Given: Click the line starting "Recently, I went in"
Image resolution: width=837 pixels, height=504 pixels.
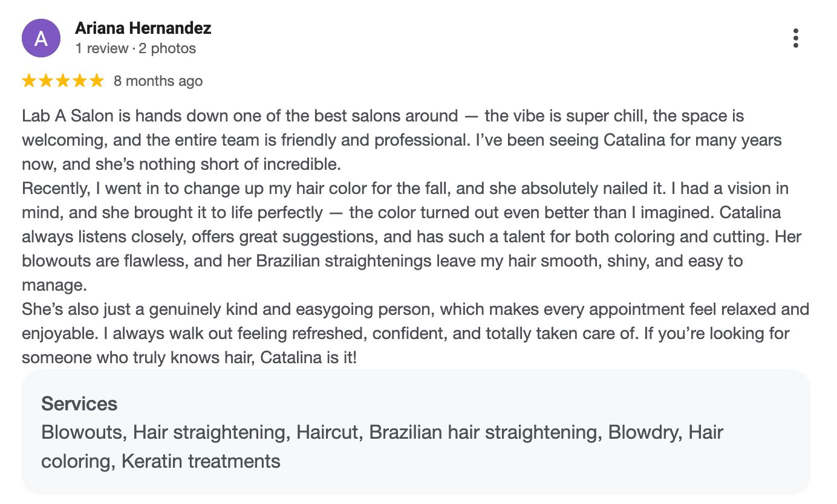Looking at the screenshot, I should click(x=405, y=189).
